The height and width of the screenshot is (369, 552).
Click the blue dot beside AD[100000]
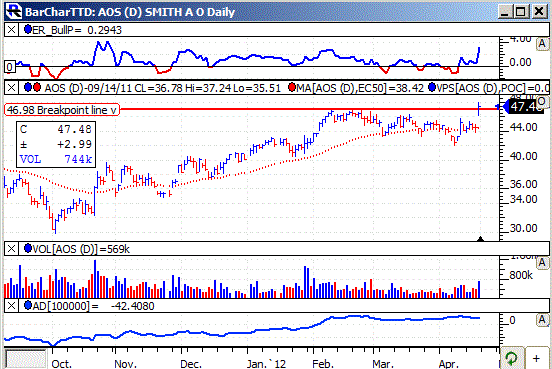pyautogui.click(x=27, y=305)
